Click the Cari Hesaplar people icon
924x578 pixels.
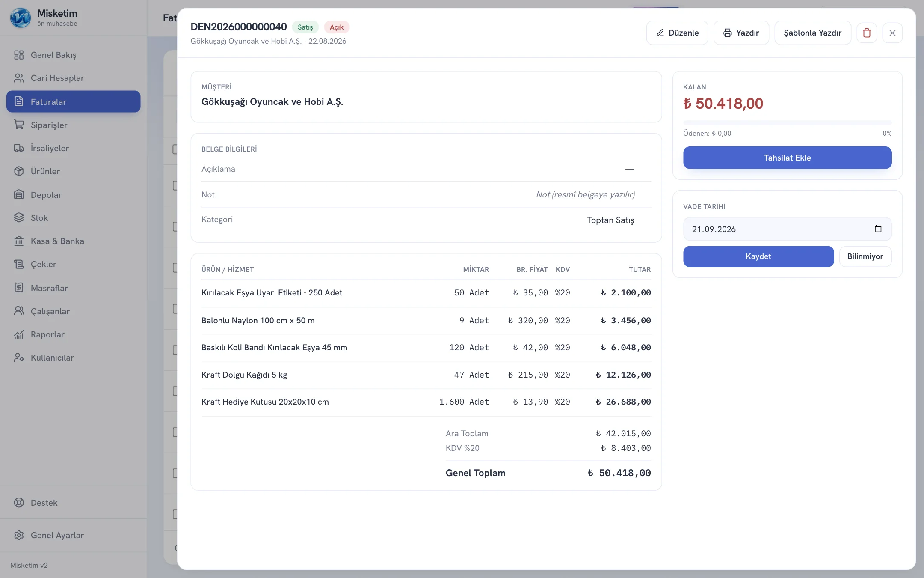[19, 78]
